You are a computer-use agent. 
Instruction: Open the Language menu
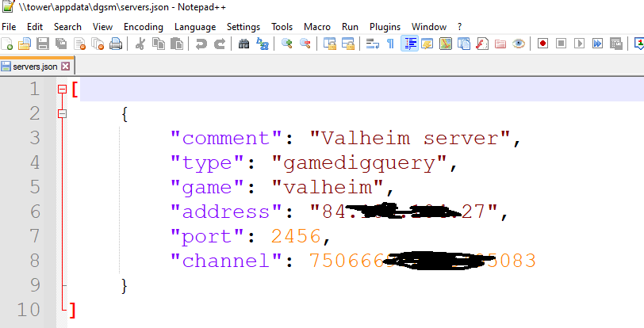[x=195, y=27]
